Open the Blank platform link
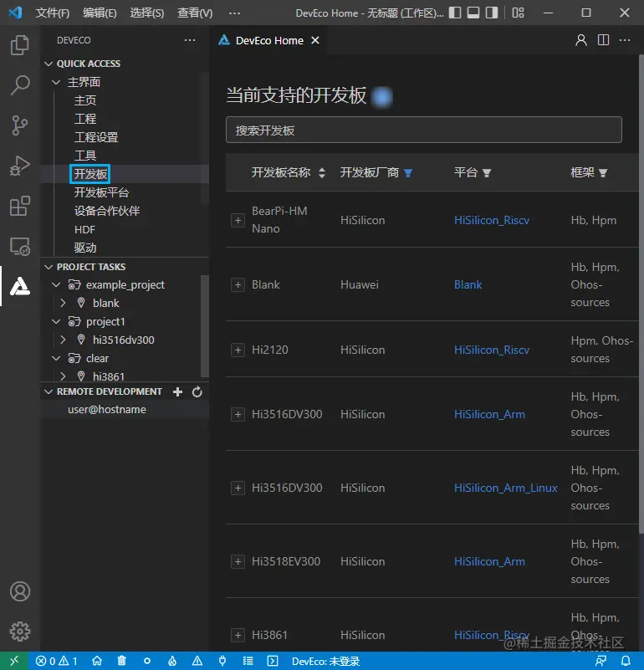The height and width of the screenshot is (670, 644). (x=468, y=285)
